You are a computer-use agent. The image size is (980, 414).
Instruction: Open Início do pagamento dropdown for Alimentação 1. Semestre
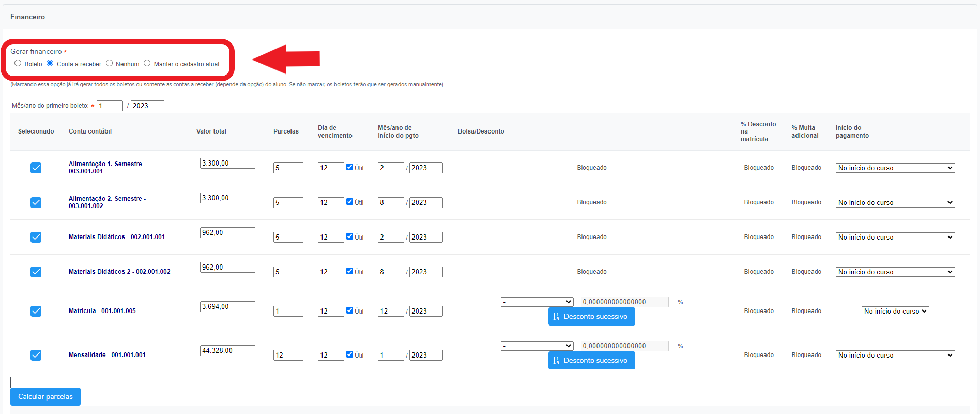(895, 168)
